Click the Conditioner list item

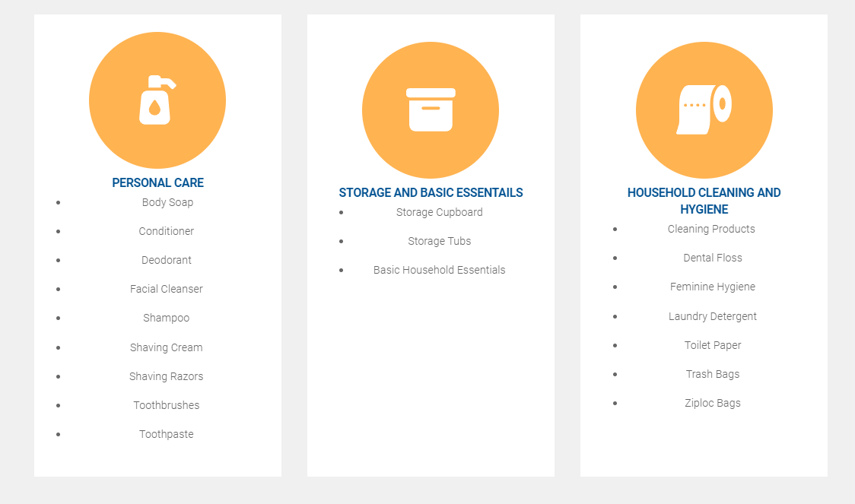167,232
